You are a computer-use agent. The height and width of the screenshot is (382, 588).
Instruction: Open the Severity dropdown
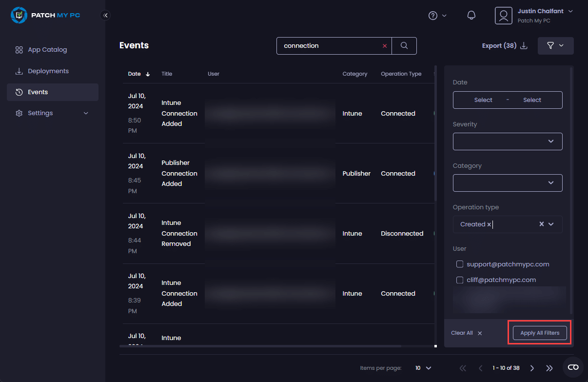point(508,141)
